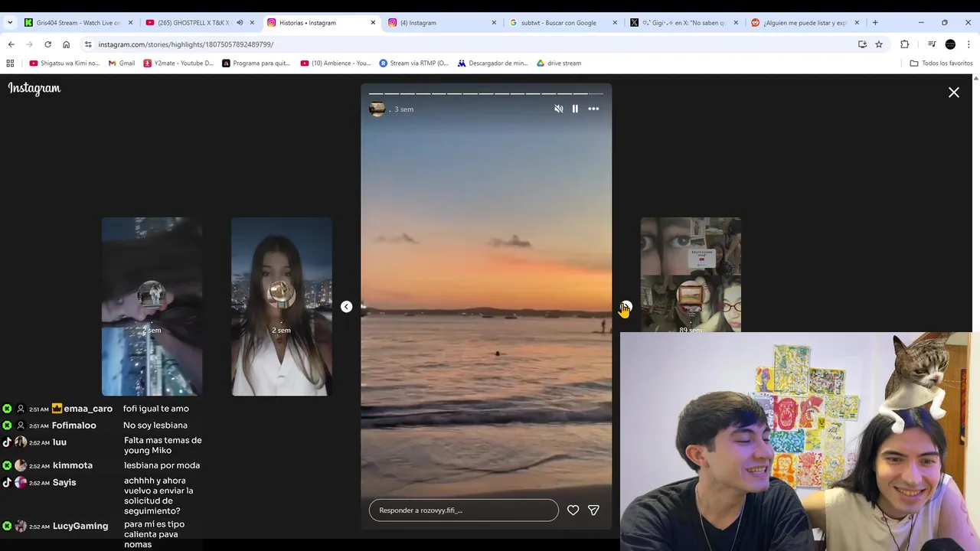Click chat username Fofimaloo
This screenshot has width=980, height=551.
74,425
